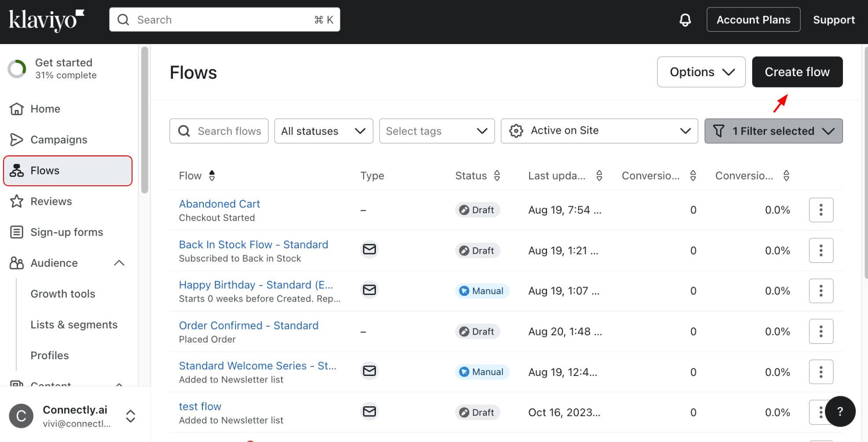Open Back In Stock Flow - Standard link

click(254, 244)
